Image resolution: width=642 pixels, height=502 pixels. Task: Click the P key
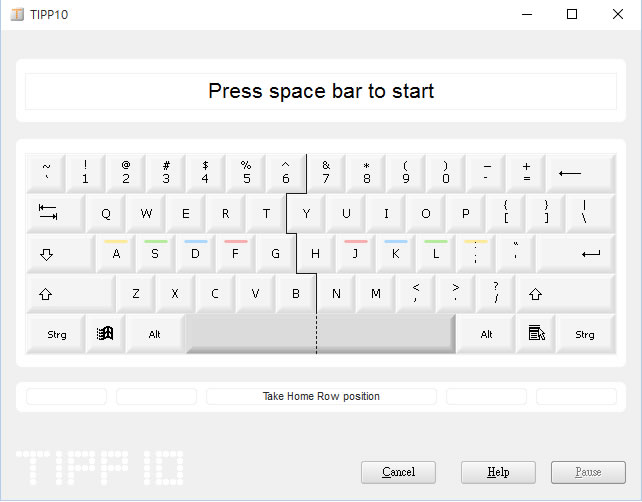tap(466, 213)
